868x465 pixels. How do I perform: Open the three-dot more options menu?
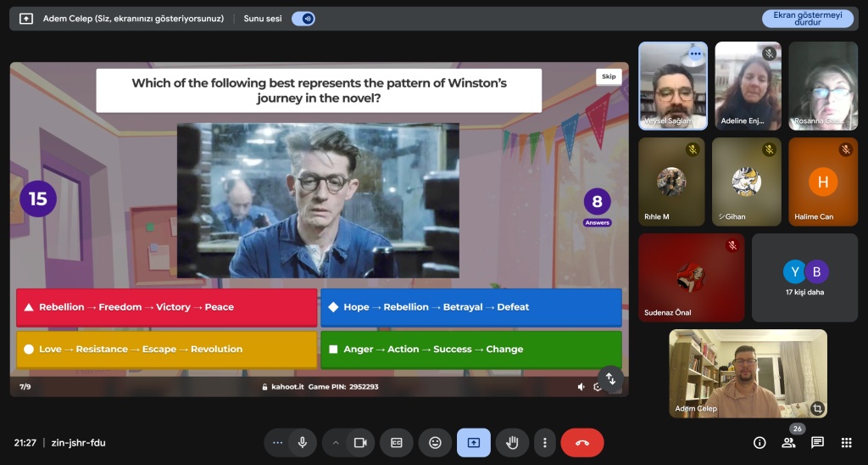pos(545,443)
